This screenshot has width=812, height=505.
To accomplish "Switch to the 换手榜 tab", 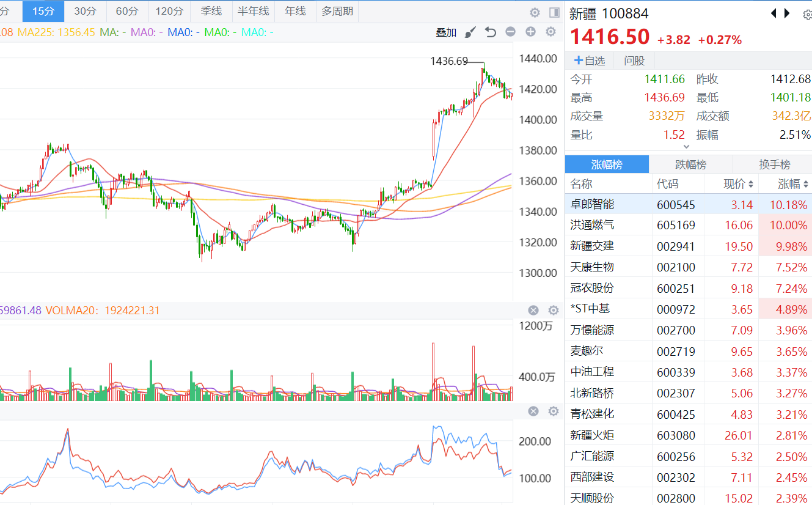I will 774,164.
